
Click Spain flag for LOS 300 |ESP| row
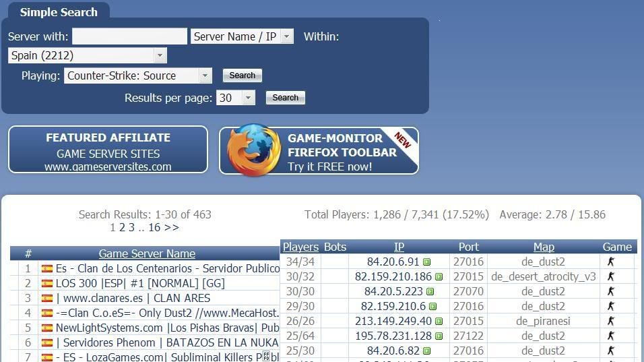[x=47, y=284]
